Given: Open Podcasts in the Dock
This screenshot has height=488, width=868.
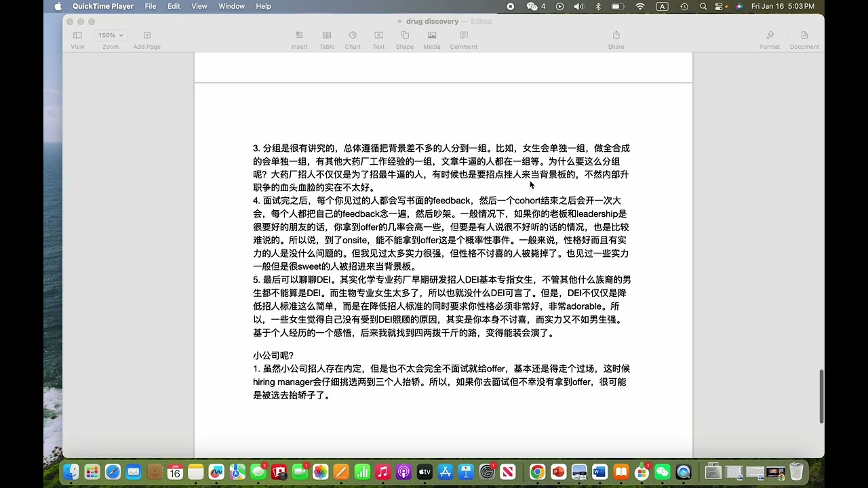Looking at the screenshot, I should [x=403, y=472].
